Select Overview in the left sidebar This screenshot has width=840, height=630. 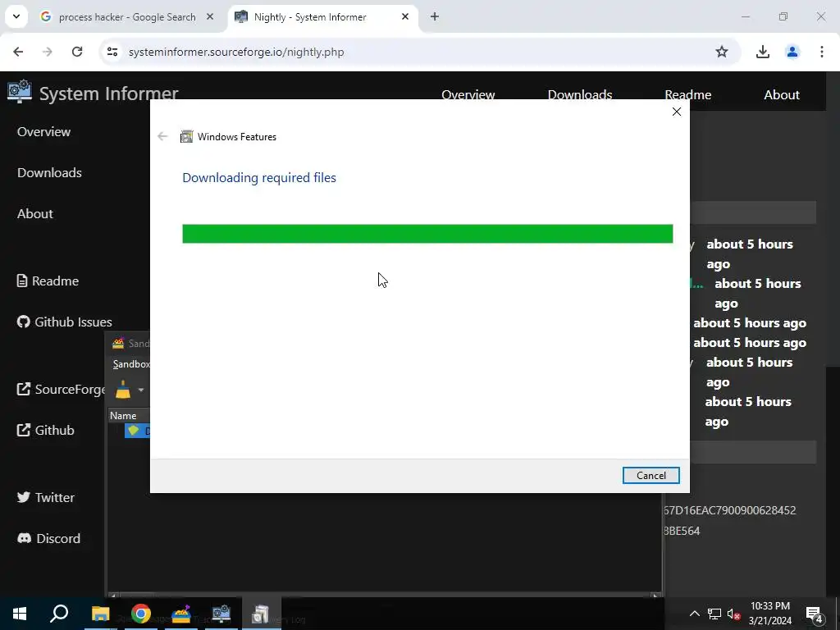pyautogui.click(x=44, y=132)
